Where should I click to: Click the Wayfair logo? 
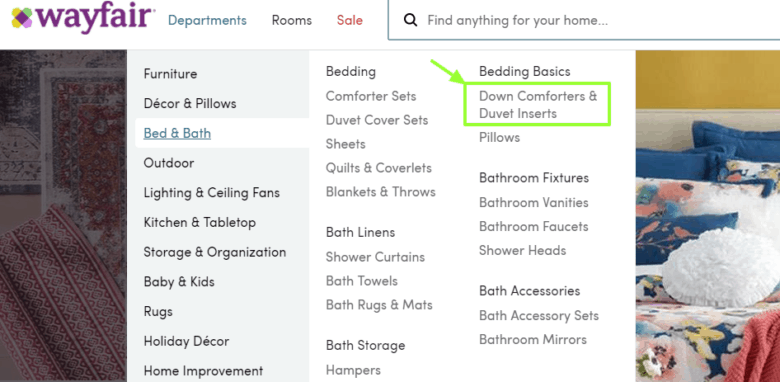(x=82, y=18)
